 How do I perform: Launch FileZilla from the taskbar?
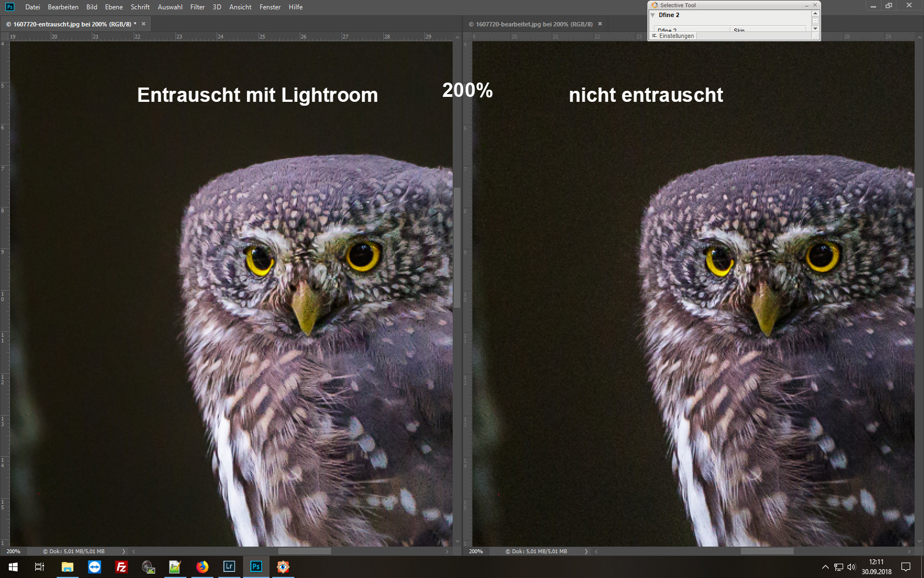[121, 566]
